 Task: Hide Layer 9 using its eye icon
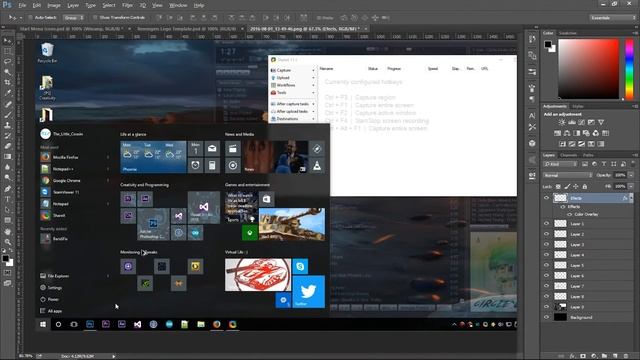coord(547,307)
